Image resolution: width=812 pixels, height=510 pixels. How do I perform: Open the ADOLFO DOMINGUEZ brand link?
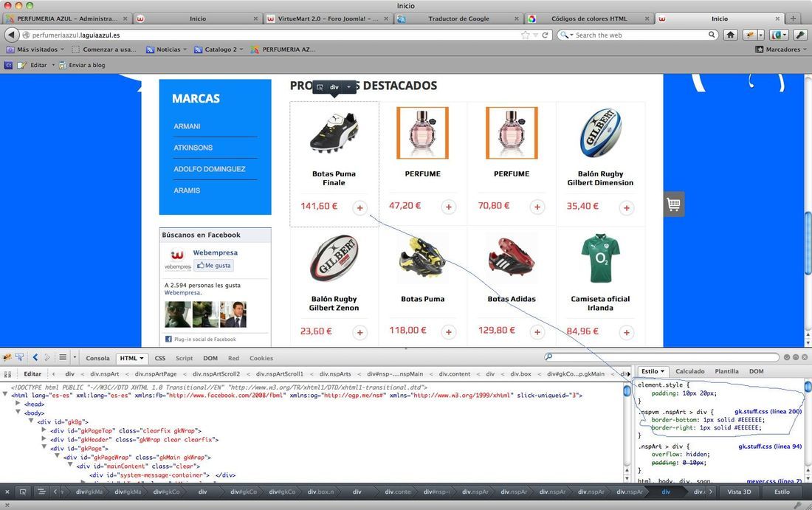coord(210,169)
